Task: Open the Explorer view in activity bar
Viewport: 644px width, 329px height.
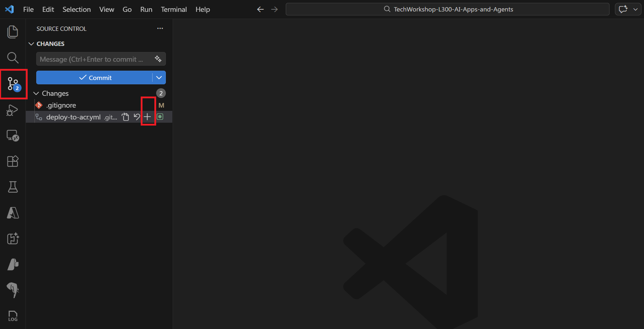Action: 13,32
